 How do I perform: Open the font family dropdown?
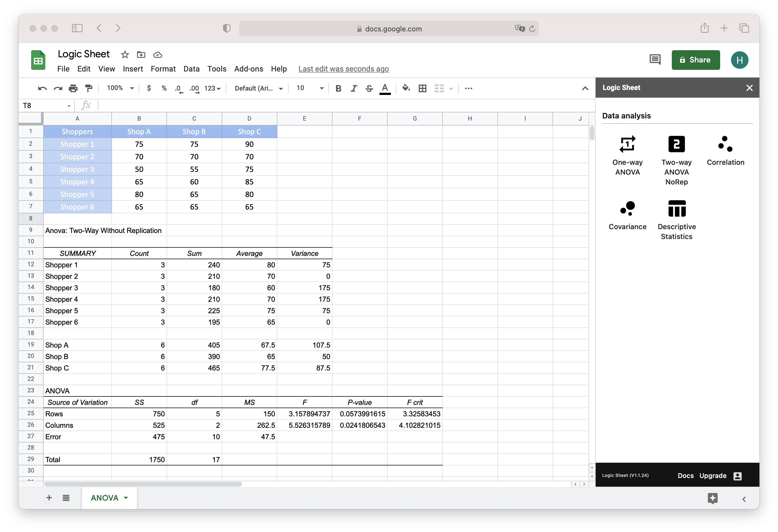pos(258,88)
